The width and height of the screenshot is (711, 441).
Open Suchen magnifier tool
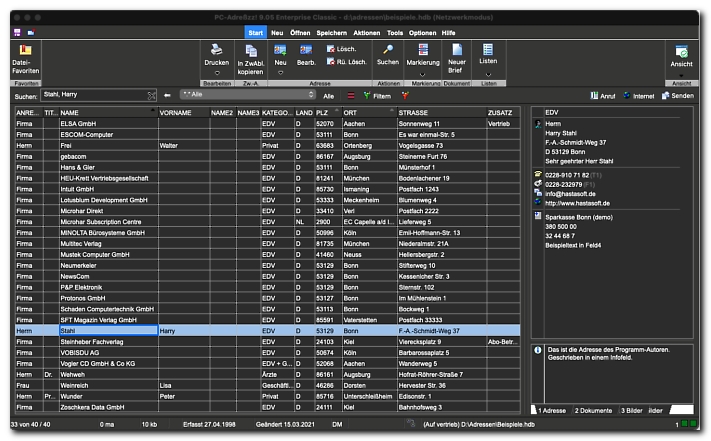(388, 49)
